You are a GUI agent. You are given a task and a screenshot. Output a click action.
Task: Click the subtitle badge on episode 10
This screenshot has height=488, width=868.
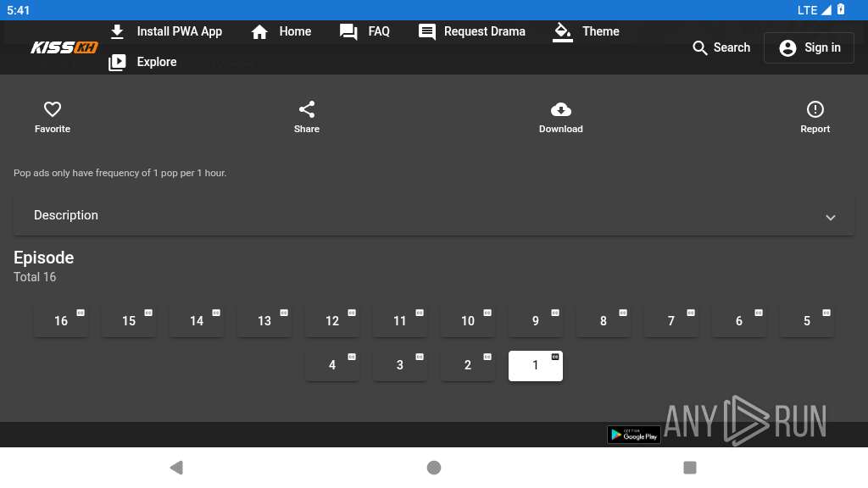(x=487, y=313)
